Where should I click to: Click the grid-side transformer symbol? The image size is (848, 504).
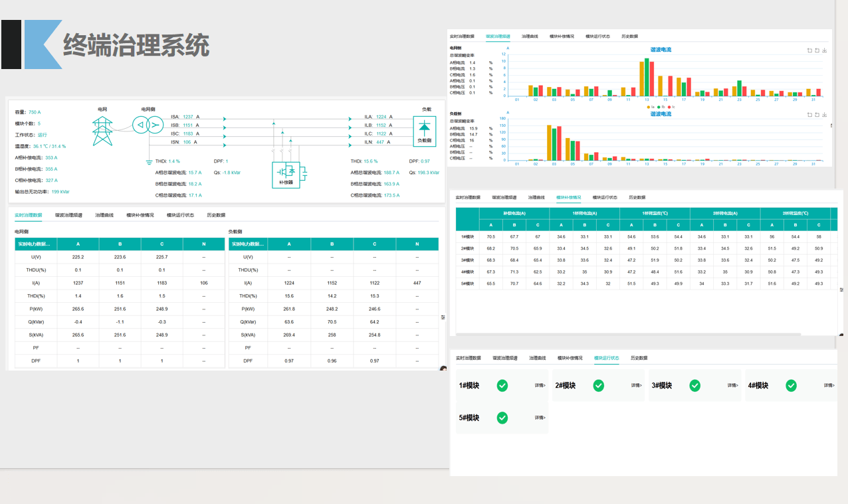pyautogui.click(x=148, y=125)
